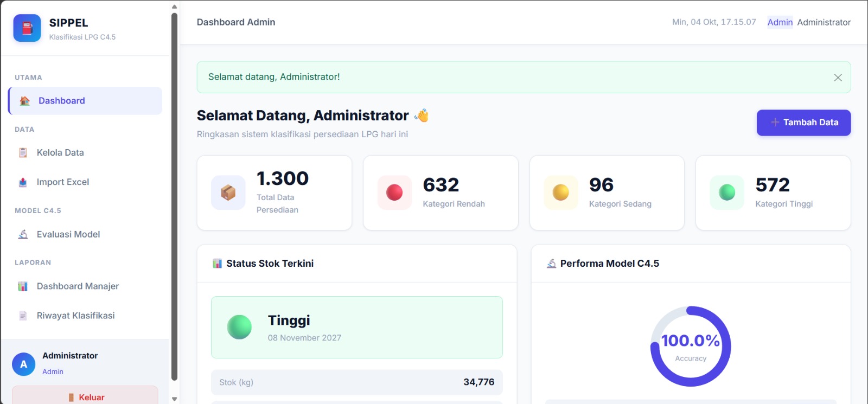Click the microscope icon beside Evaluasi Model
The image size is (868, 404).
coord(23,234)
